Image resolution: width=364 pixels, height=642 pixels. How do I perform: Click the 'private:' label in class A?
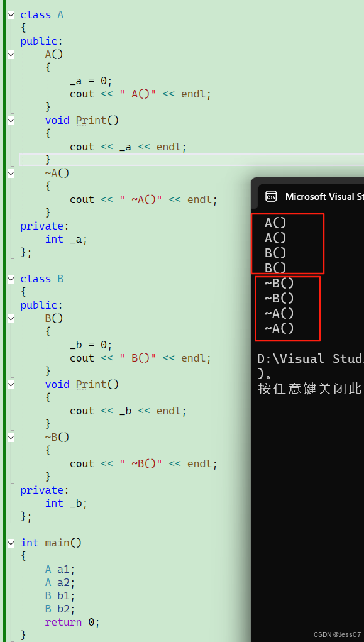point(45,226)
